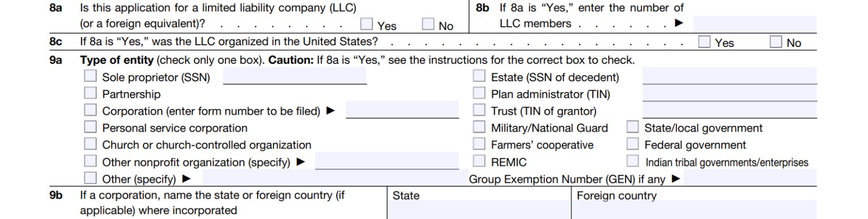
Task: Click the State of incorporation field
Action: [x=479, y=209]
